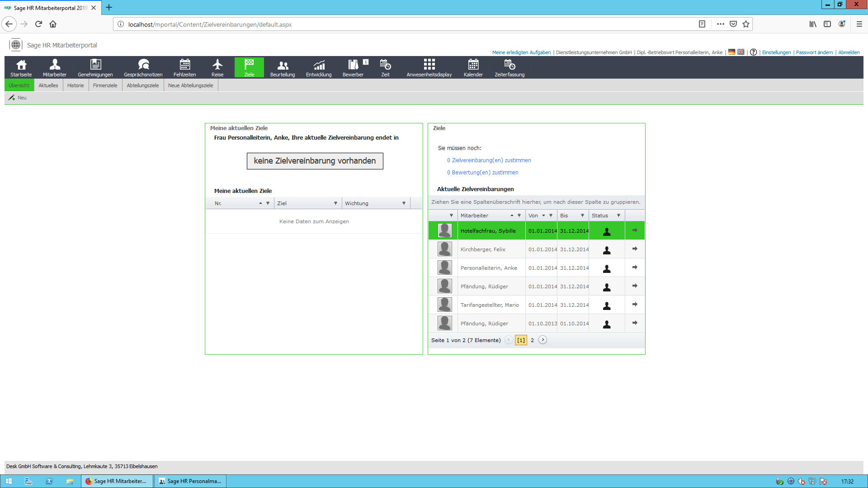868x488 pixels.
Task: Open Kirchberger, Felix row arrow
Action: [x=635, y=249]
